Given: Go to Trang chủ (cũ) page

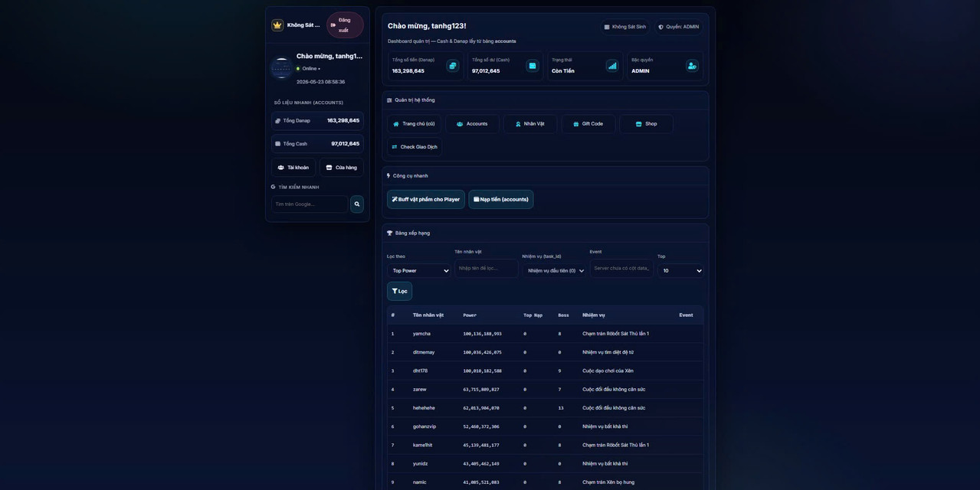Looking at the screenshot, I should (x=414, y=124).
